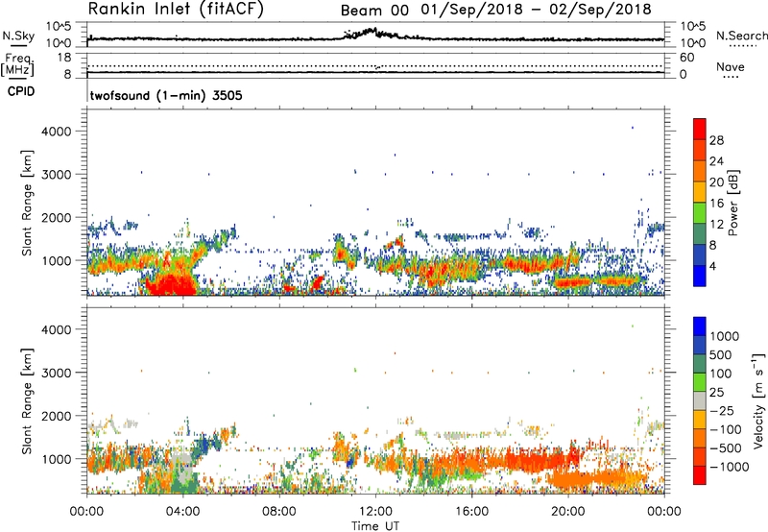This screenshot has height=532, width=768.
Task: Click the 'N.Search' legend label
Action: click(741, 36)
